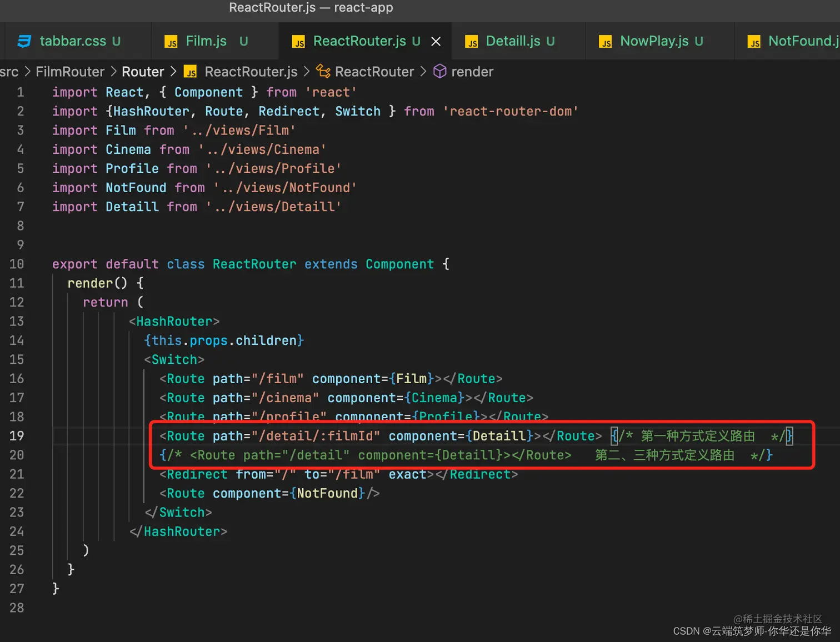Click the JS icon in the breadcrumb

click(191, 72)
